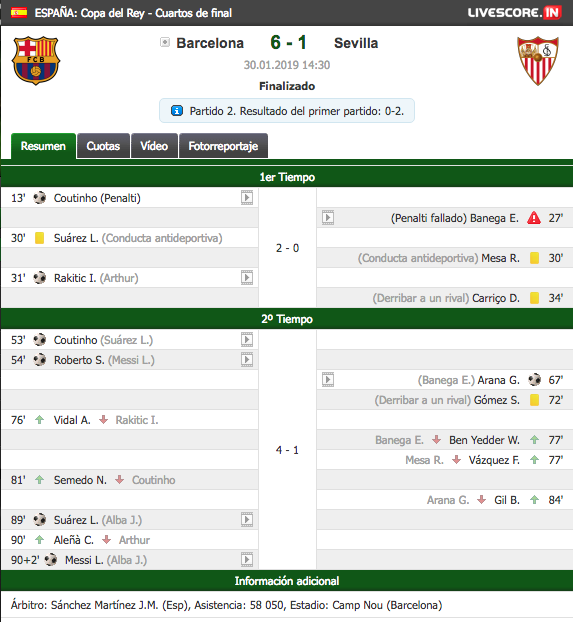Click the Barcelona club crest
Screen dimensions: 573x622
click(x=36, y=61)
